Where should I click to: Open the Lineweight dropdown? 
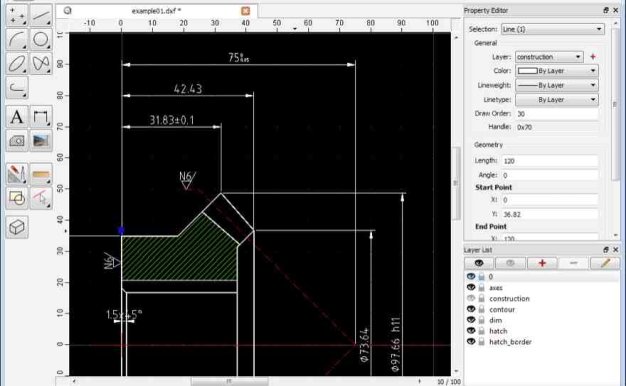(x=557, y=85)
